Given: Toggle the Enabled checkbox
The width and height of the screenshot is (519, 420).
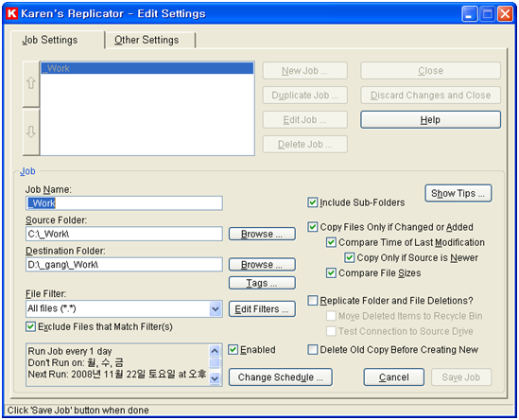Looking at the screenshot, I should coord(233,349).
